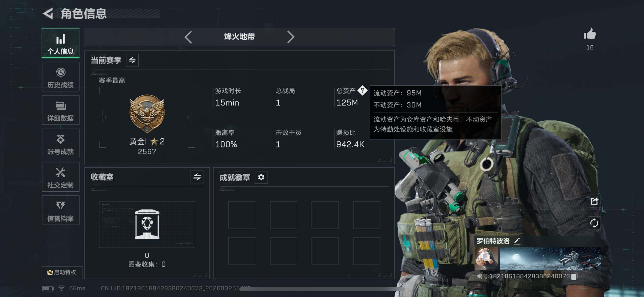Switch to the next mode after 烽火地带

point(291,37)
